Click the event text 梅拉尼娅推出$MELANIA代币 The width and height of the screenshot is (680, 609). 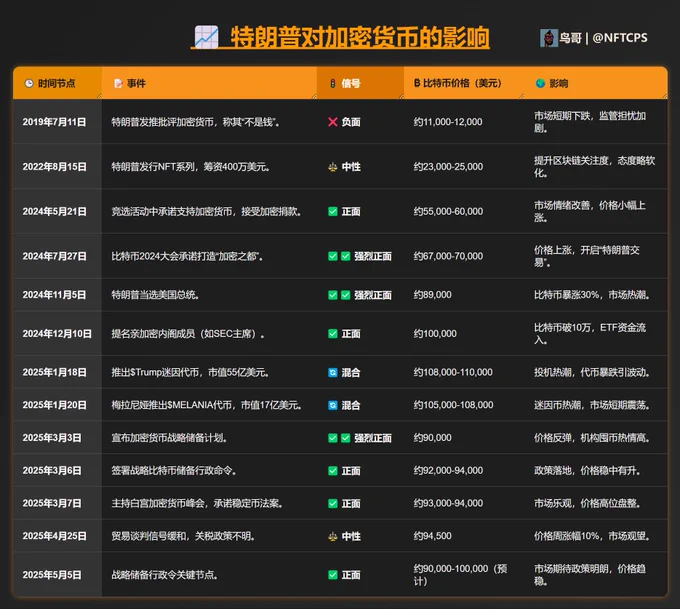(171, 405)
